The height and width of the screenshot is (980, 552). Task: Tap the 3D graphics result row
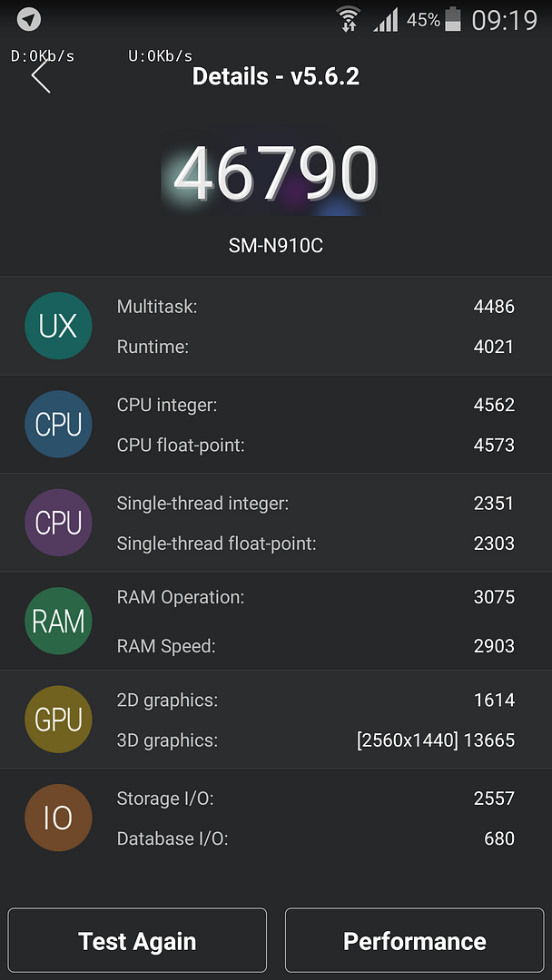(x=315, y=740)
